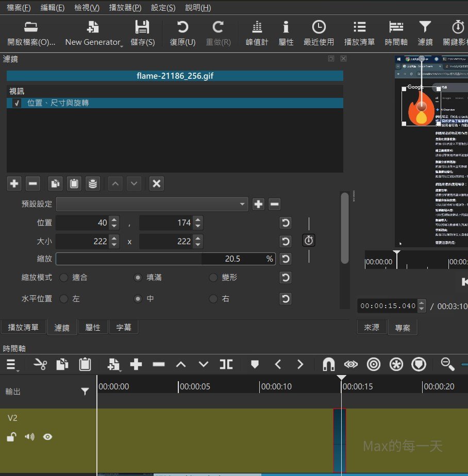Click the keyframes stopwatch icon beside size
This screenshot has width=468, height=476.
point(309,241)
